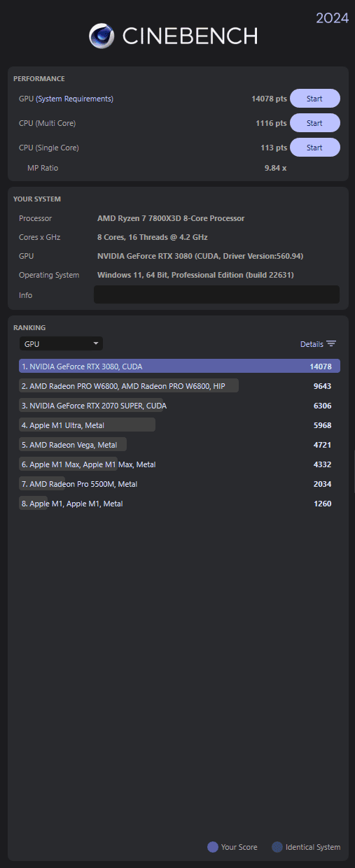Select the AMD Radeon Vega ranking row
Viewport: 355px width, 868px height.
179,444
